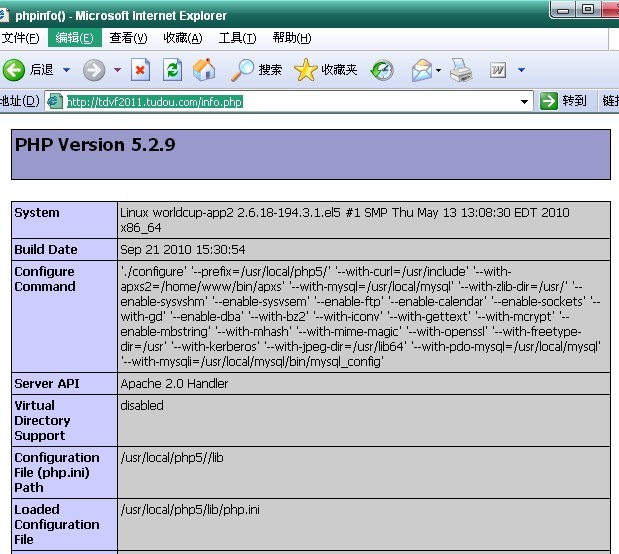Viewport: 619px width, 554px height.
Task: Click the Edit with Word icon
Action: [x=498, y=70]
